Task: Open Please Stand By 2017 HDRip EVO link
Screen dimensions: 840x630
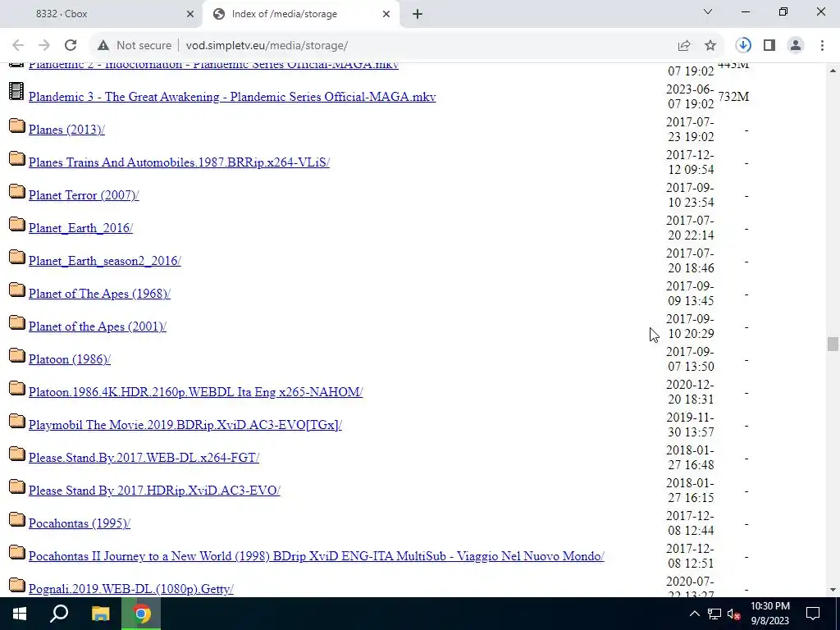Action: coord(154,491)
